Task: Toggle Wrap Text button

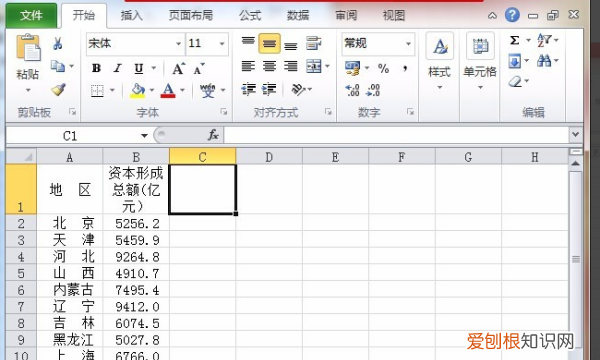Action: click(314, 43)
